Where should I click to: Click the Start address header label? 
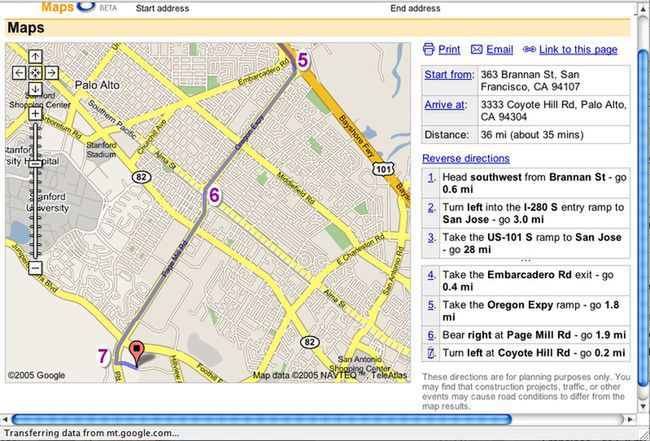pos(162,8)
